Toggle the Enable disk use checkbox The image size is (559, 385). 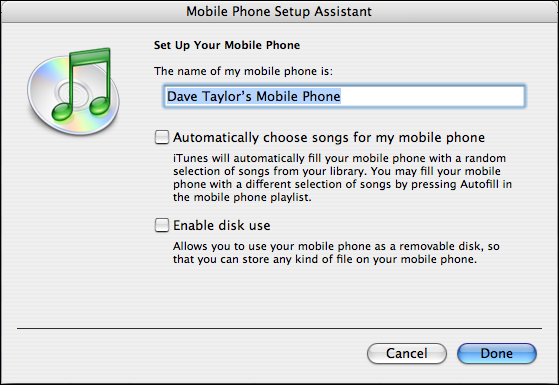161,225
